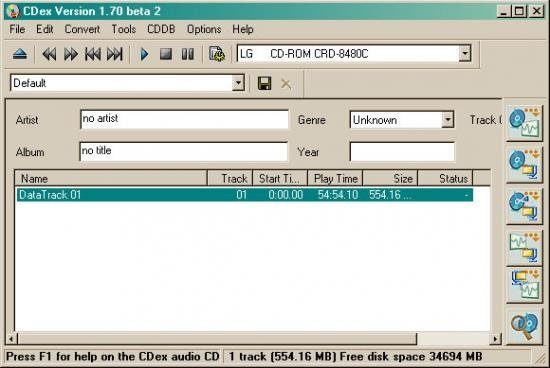Sort by the Start Time column header
550x368 pixels.
coord(280,179)
